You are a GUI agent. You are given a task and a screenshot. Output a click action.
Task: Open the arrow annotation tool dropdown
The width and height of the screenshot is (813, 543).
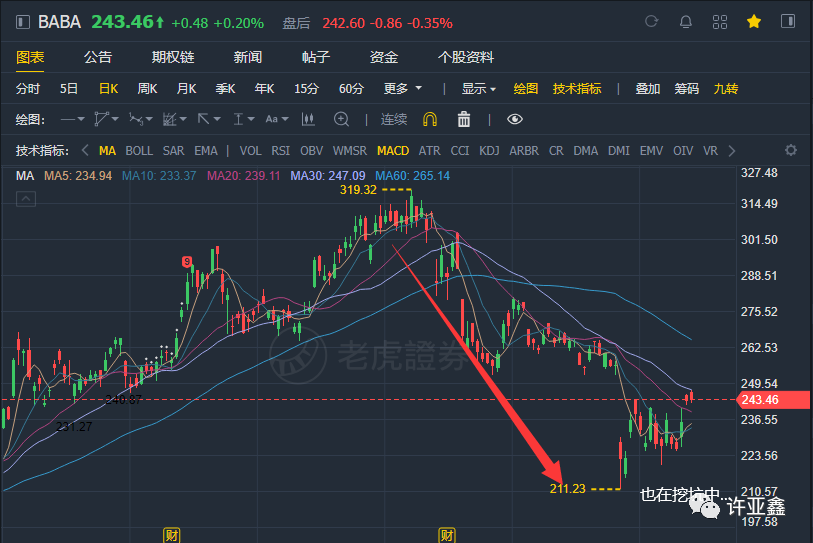[x=209, y=119]
